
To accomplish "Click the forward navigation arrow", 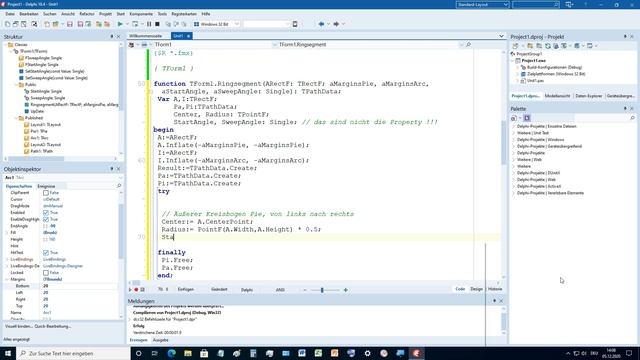I will point(336,24).
